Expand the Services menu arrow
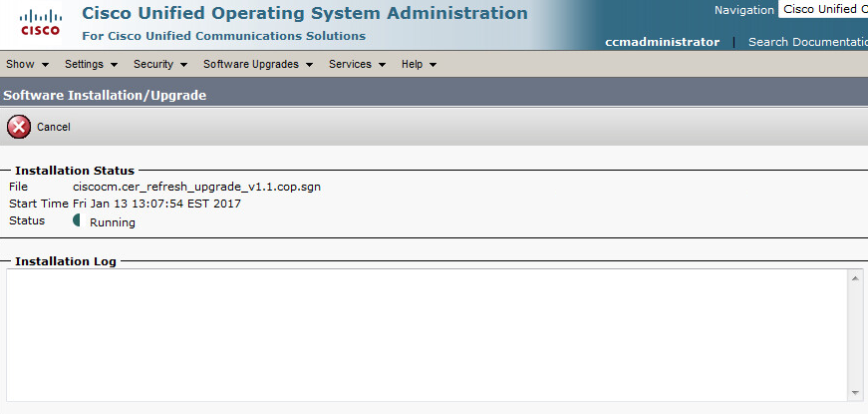Image resolution: width=868 pixels, height=414 pixels. pyautogui.click(x=382, y=65)
